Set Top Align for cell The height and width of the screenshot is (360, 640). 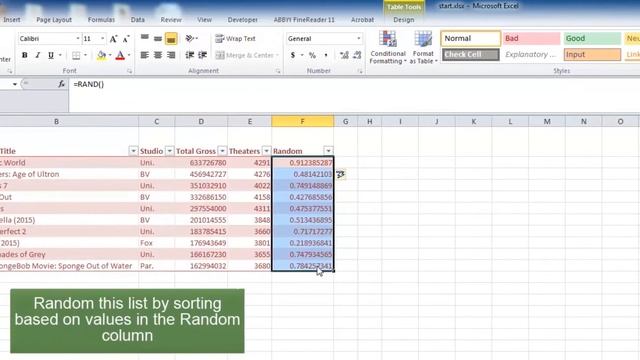coord(144,38)
